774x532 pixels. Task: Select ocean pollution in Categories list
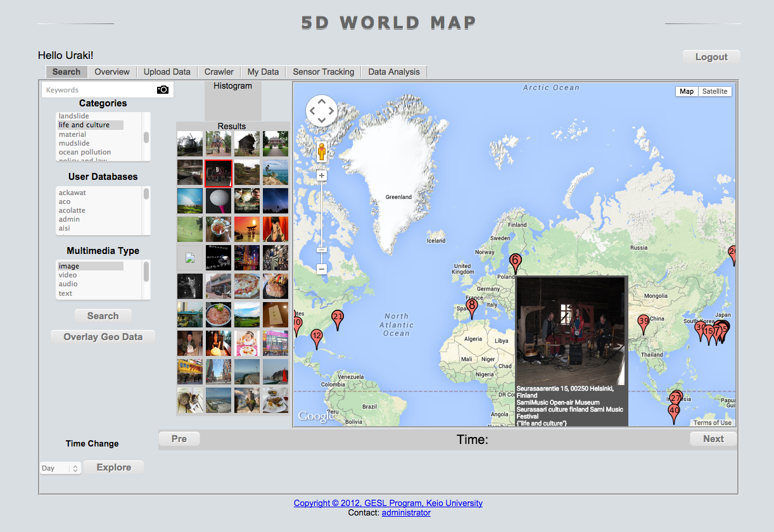pos(85,152)
